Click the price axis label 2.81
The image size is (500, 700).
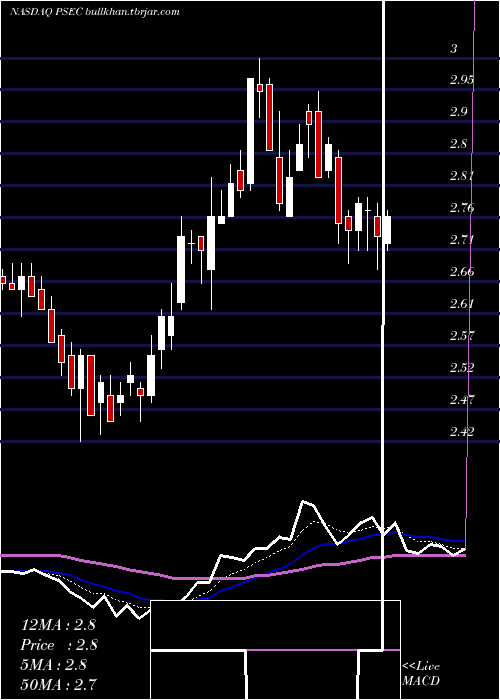pos(462,176)
